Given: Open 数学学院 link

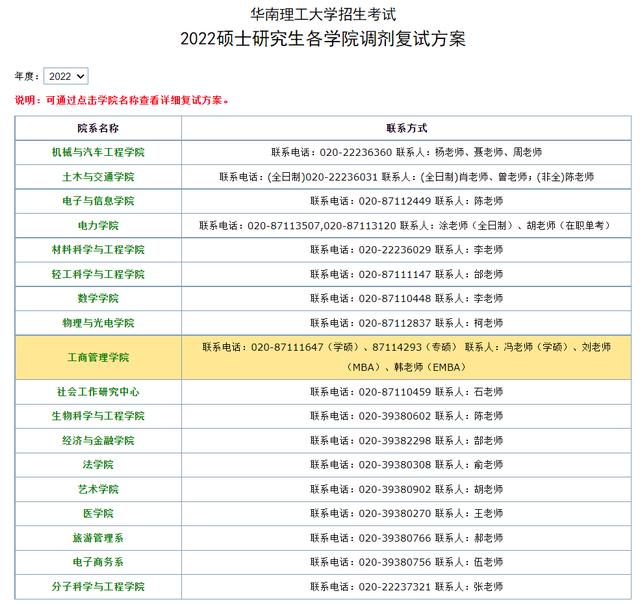Looking at the screenshot, I should (98, 298).
